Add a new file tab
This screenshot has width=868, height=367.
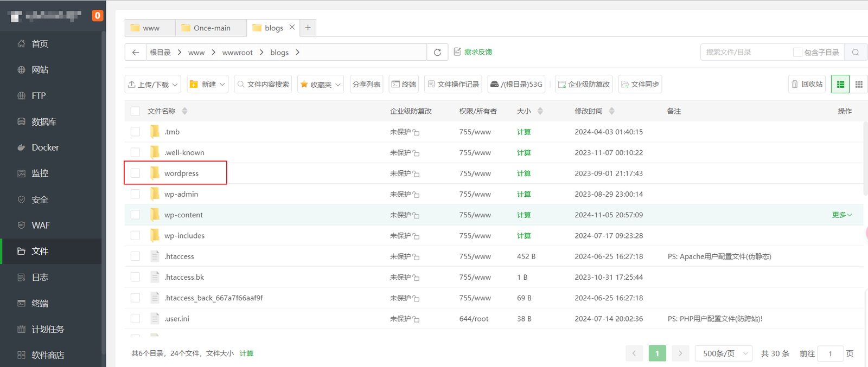308,28
